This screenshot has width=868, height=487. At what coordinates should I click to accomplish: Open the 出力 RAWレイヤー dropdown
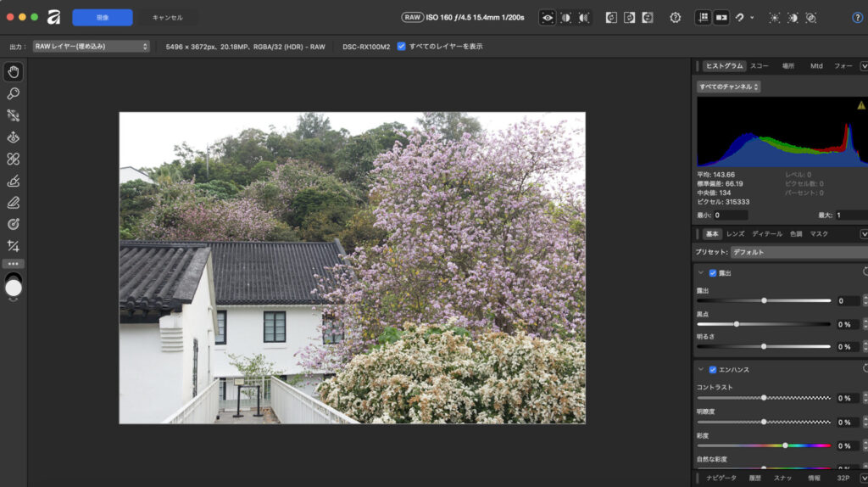91,47
